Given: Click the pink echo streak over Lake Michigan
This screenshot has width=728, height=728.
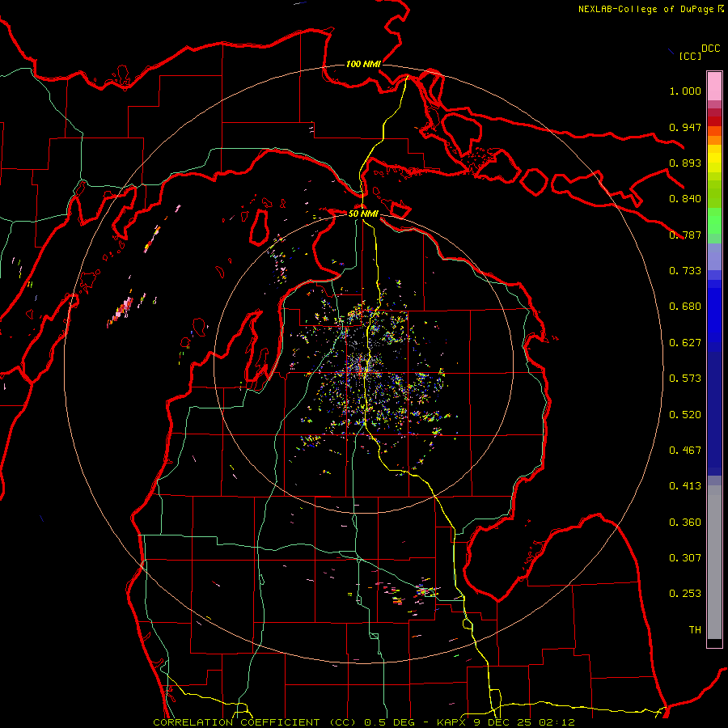Looking at the screenshot, I should [121, 310].
